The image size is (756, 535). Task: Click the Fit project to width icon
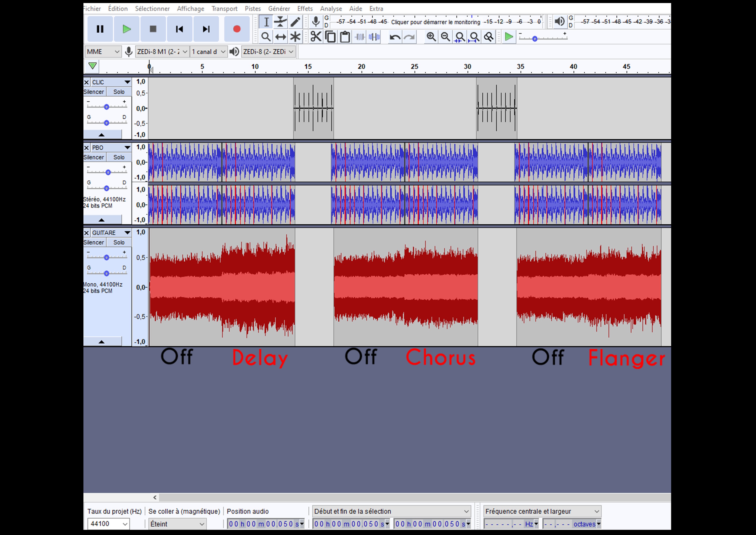pos(474,37)
